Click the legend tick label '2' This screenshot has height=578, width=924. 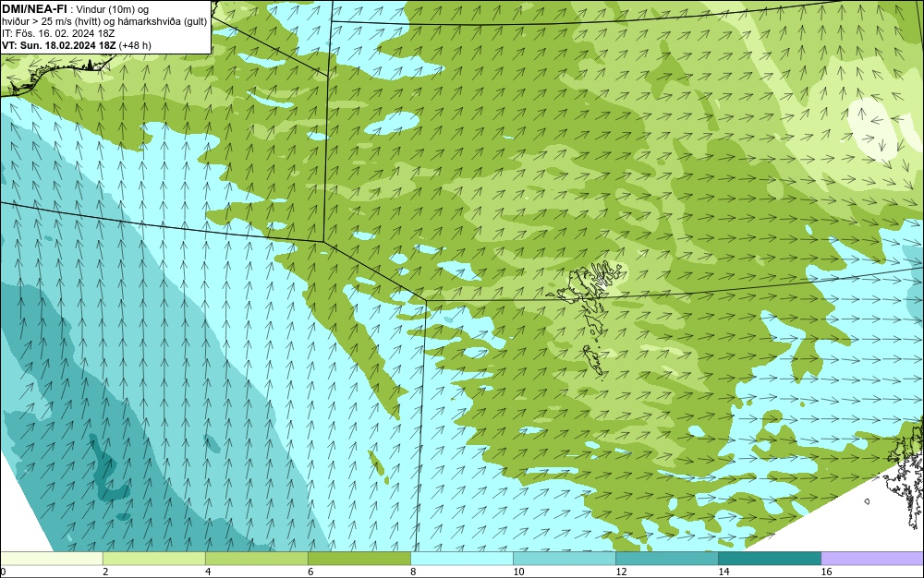coord(105,572)
